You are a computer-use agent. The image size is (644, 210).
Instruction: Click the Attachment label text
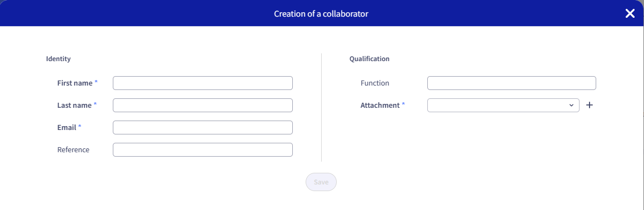[380, 105]
